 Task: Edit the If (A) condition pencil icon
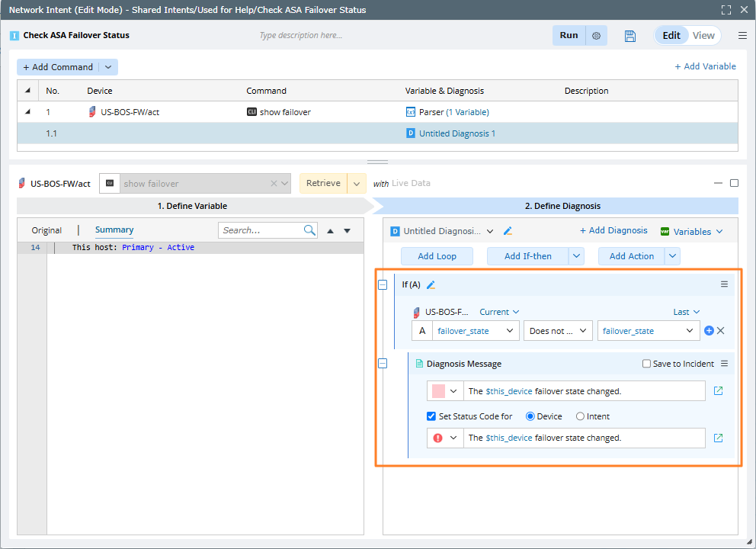pyautogui.click(x=431, y=285)
